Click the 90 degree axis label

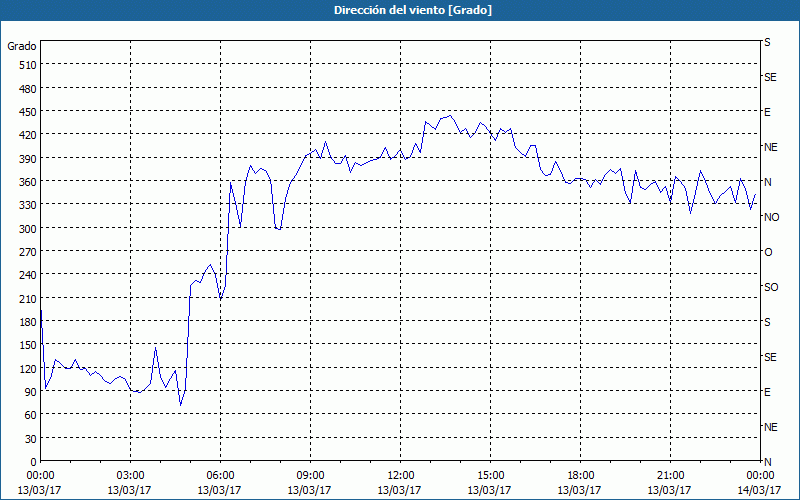[31, 392]
